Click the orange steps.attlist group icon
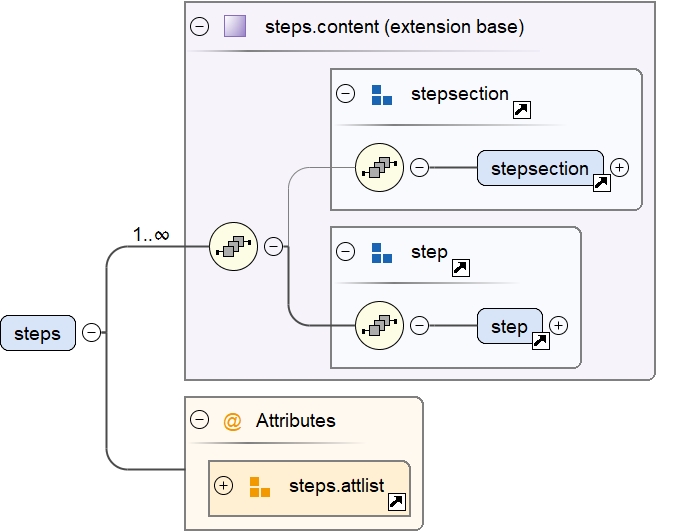This screenshot has height=532, width=684. click(259, 487)
